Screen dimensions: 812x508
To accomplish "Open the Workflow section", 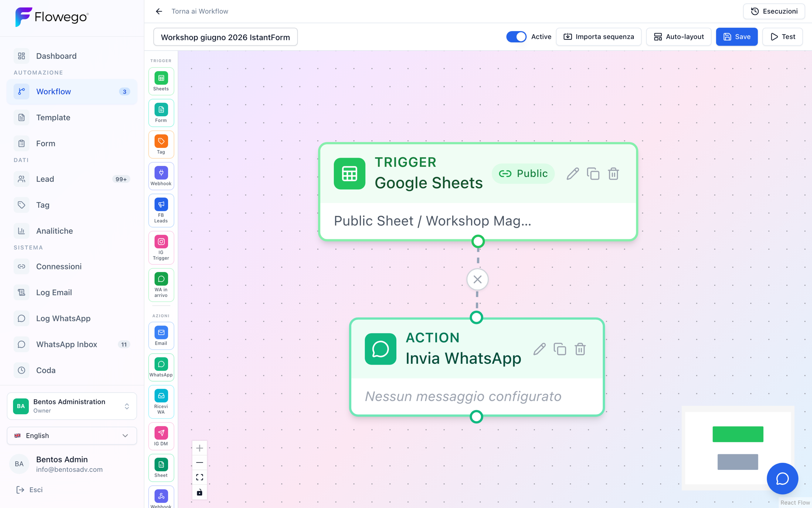I will tap(72, 92).
